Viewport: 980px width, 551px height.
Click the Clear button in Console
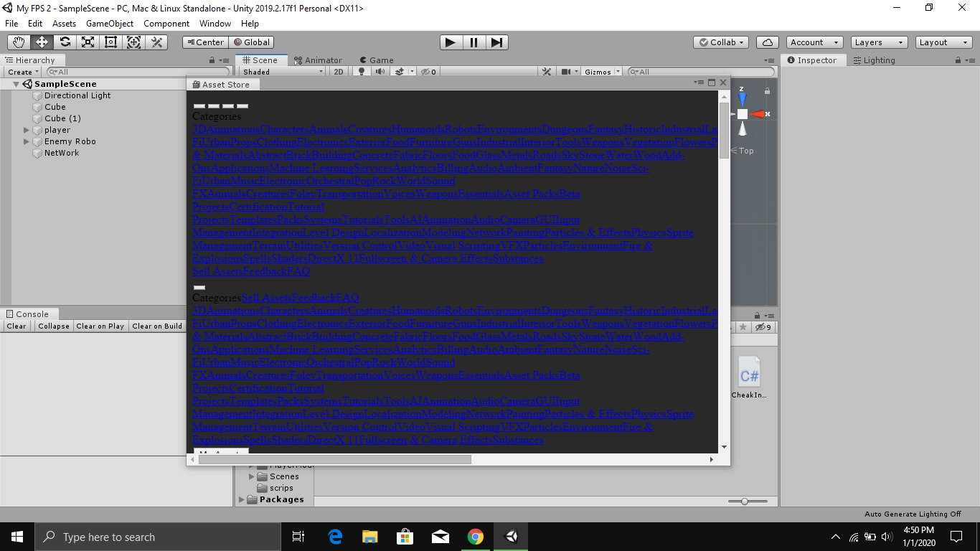(17, 326)
